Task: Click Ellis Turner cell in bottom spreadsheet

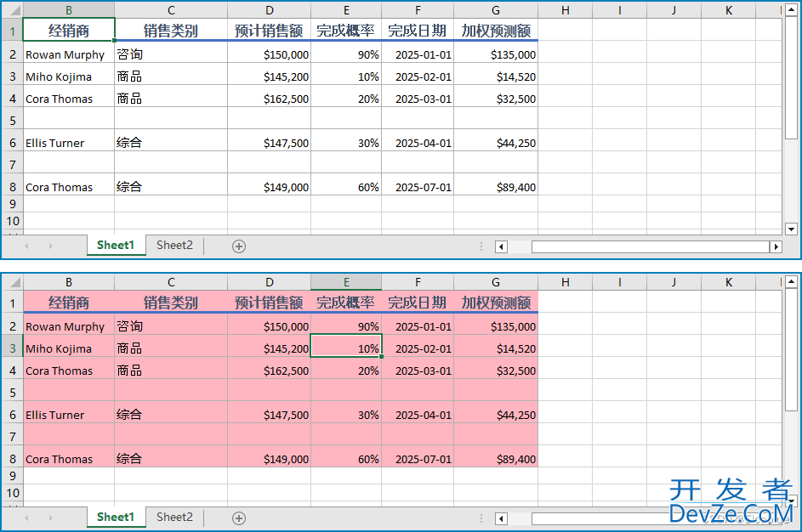Action: tap(68, 415)
